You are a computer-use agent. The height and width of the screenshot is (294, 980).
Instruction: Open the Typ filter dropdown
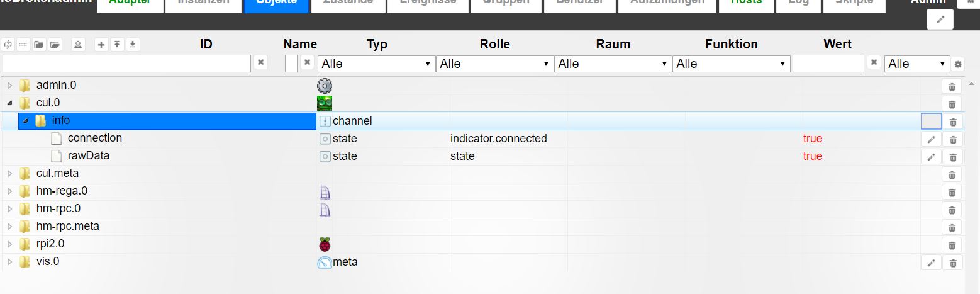click(x=376, y=64)
